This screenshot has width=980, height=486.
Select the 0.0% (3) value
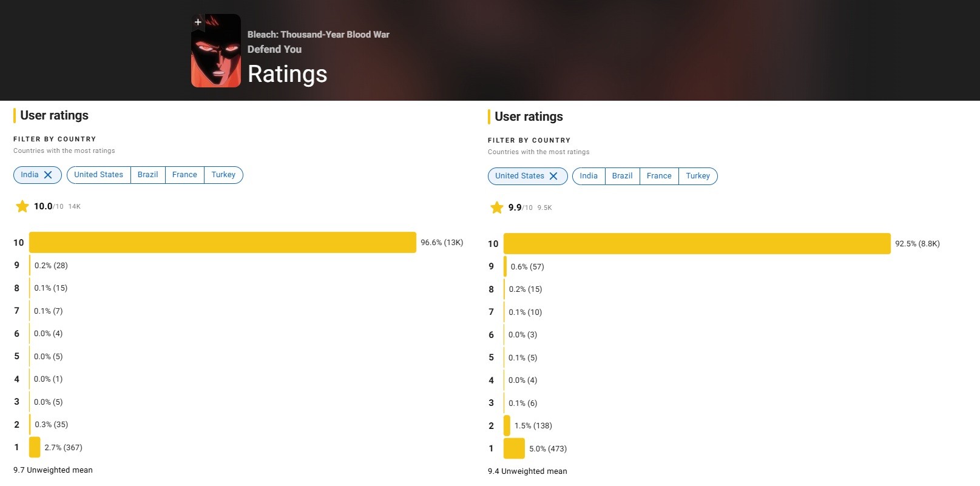point(523,335)
